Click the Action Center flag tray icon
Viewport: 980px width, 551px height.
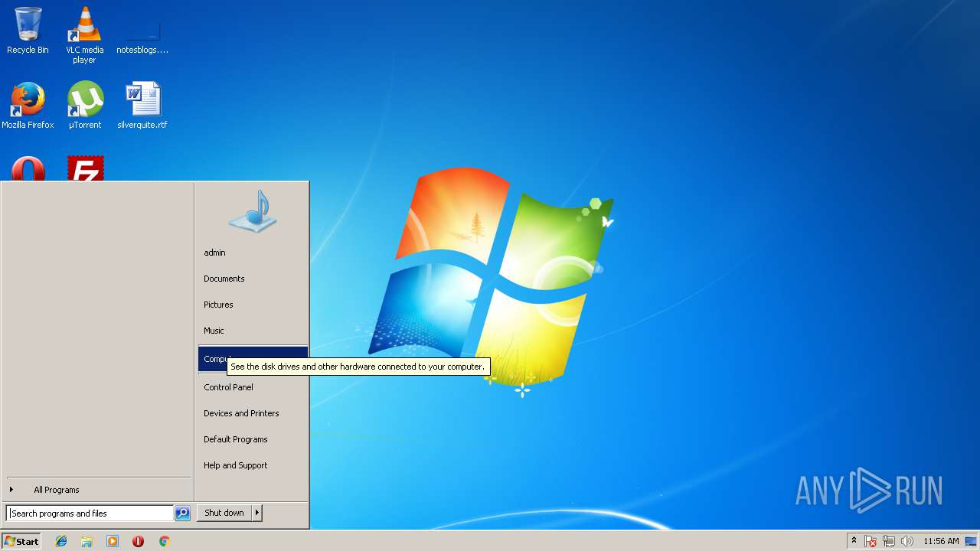point(871,541)
